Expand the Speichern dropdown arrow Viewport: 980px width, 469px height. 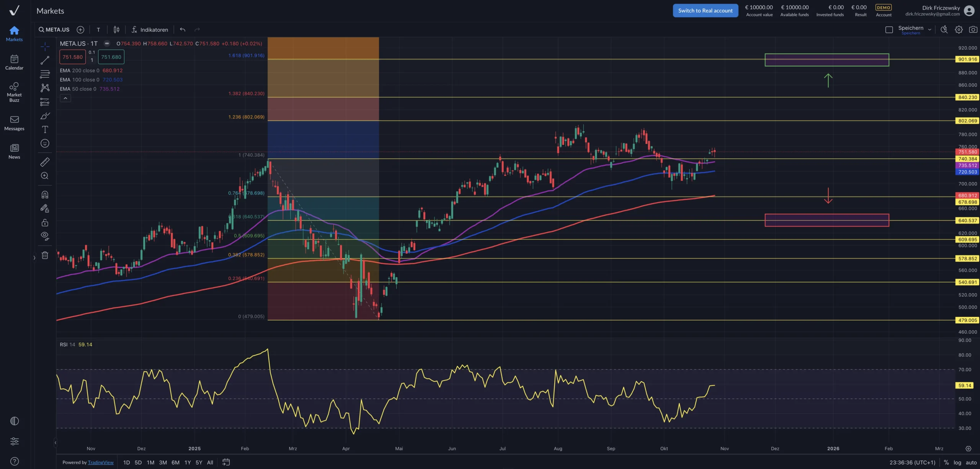929,29
